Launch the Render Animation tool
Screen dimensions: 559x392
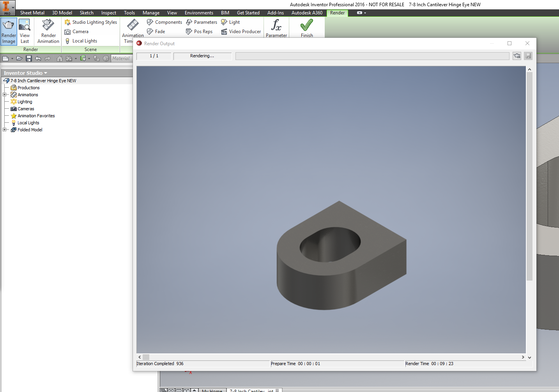point(48,31)
